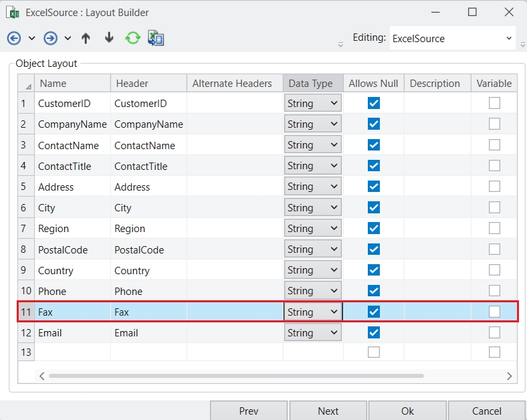Click the horizontal scrollbar of the grid
The width and height of the screenshot is (527, 420).
[234, 376]
